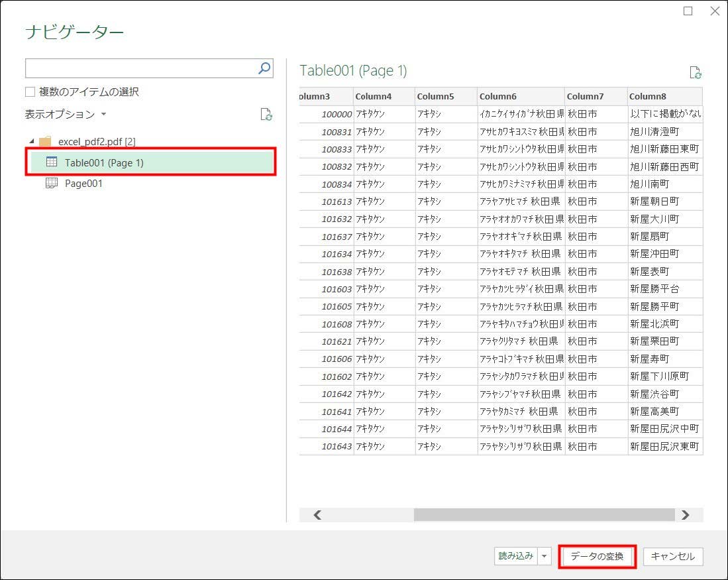728x580 pixels.
Task: Click the 読み込み button
Action: (515, 557)
